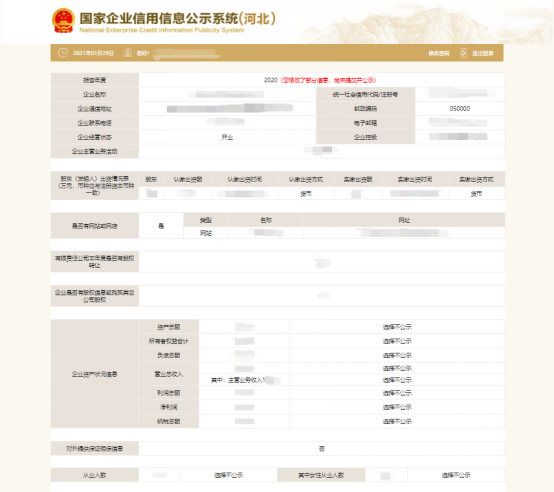Screen dimensions: 554x492
Task: Click the 认缴出资方式 column header
Action: 306,179
